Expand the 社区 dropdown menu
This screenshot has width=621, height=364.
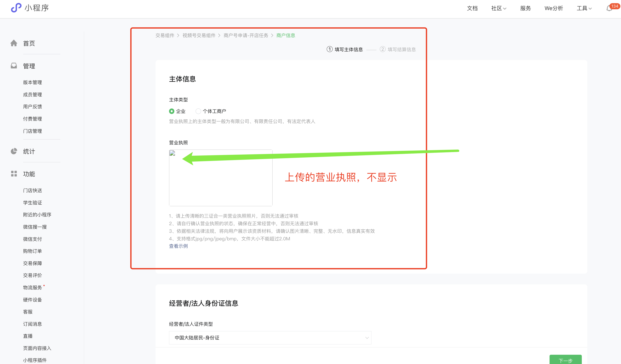click(x=499, y=8)
